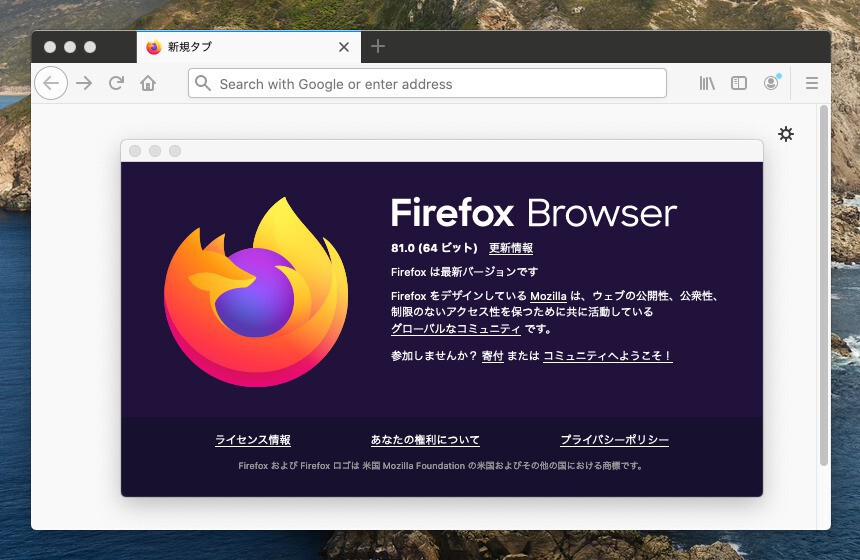860x560 pixels.
Task: Open the hamburger application menu
Action: click(x=812, y=83)
